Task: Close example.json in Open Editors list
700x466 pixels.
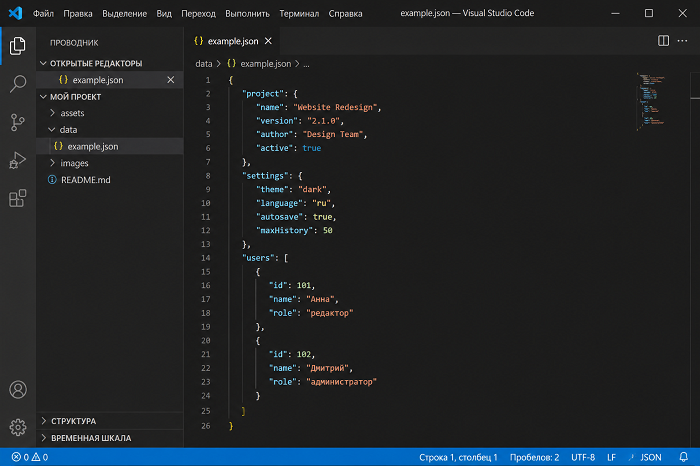Action: [171, 80]
